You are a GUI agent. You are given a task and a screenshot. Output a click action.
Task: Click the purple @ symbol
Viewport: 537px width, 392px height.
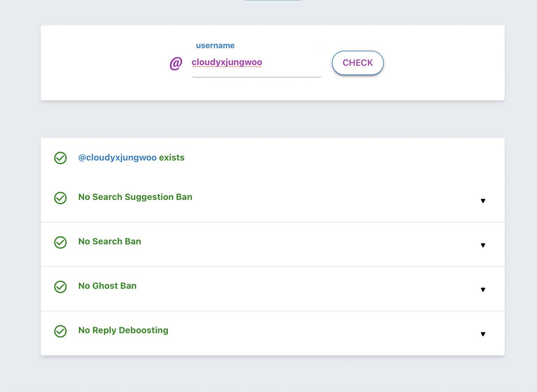tap(176, 63)
